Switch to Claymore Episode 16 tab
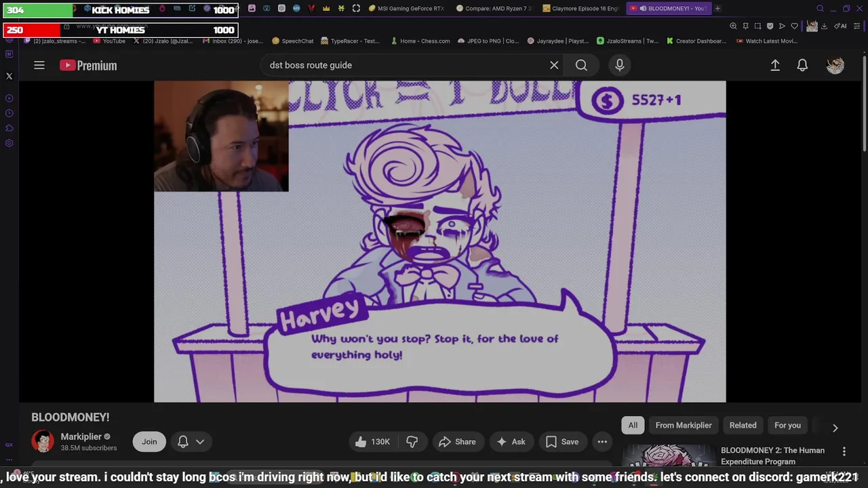Screen dimensions: 868x488 click(x=580, y=8)
